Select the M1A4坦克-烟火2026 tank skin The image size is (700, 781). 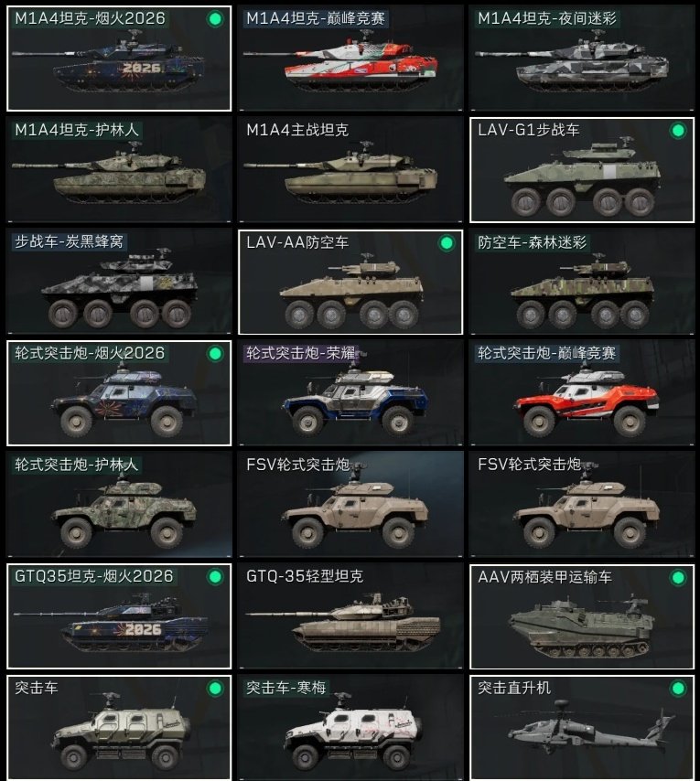click(119, 59)
